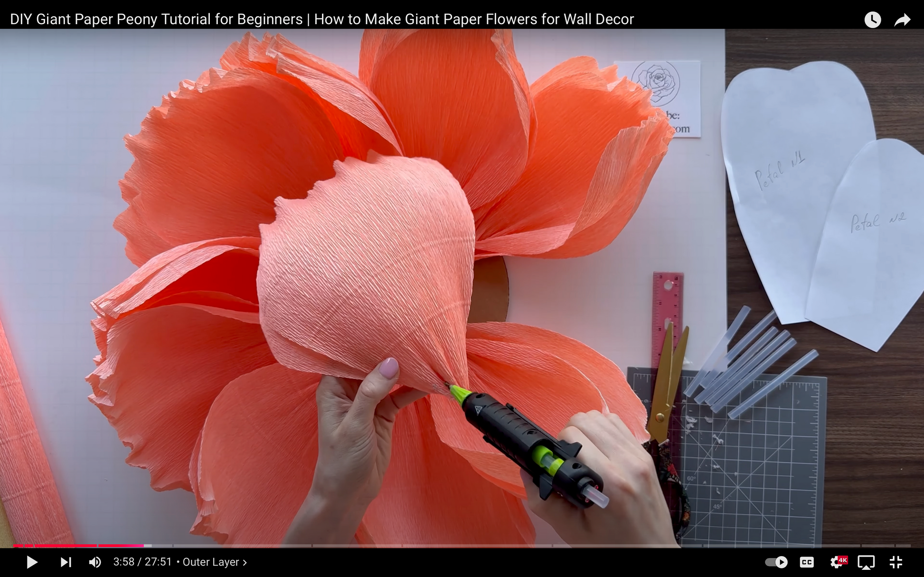Save video to Watch Later
Screen dimensions: 924x577
tap(872, 19)
